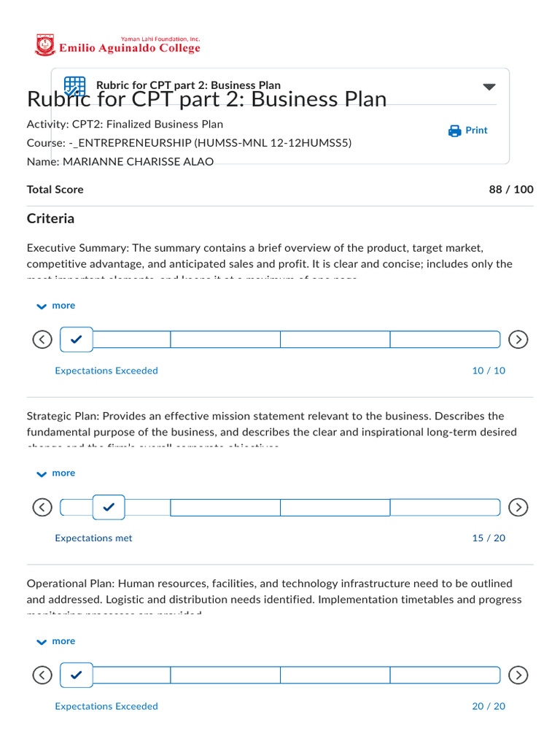Screen dimensions: 560x747
Task: Click last level segment of Executive Summary scale
Action: tap(445, 339)
